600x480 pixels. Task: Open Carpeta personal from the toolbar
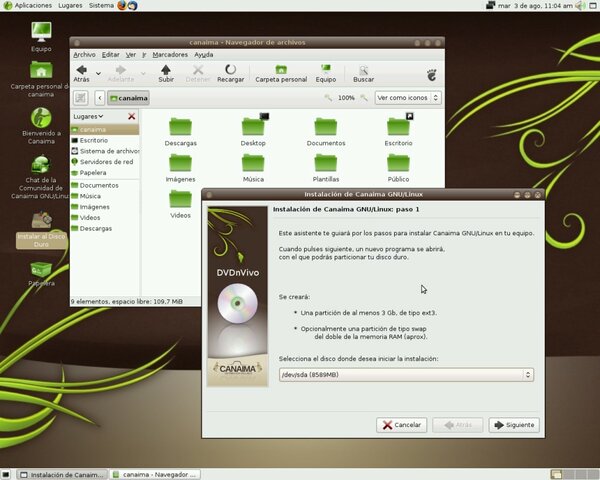[x=281, y=73]
